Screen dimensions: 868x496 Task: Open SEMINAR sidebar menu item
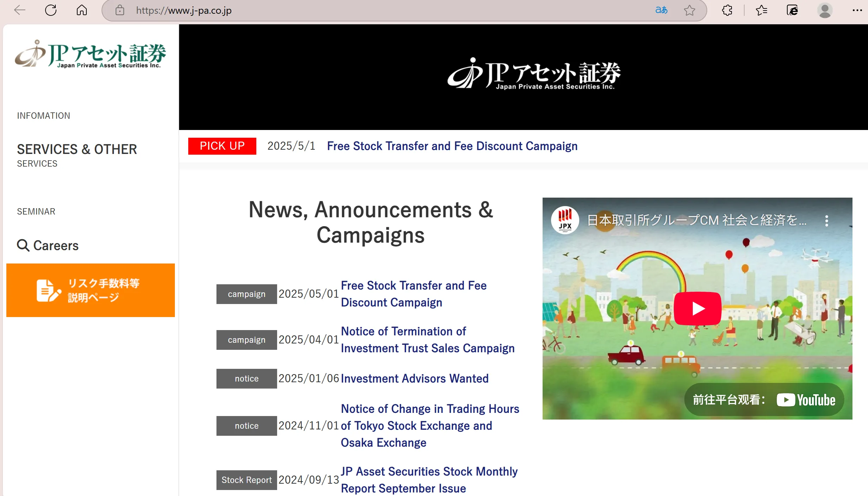36,211
